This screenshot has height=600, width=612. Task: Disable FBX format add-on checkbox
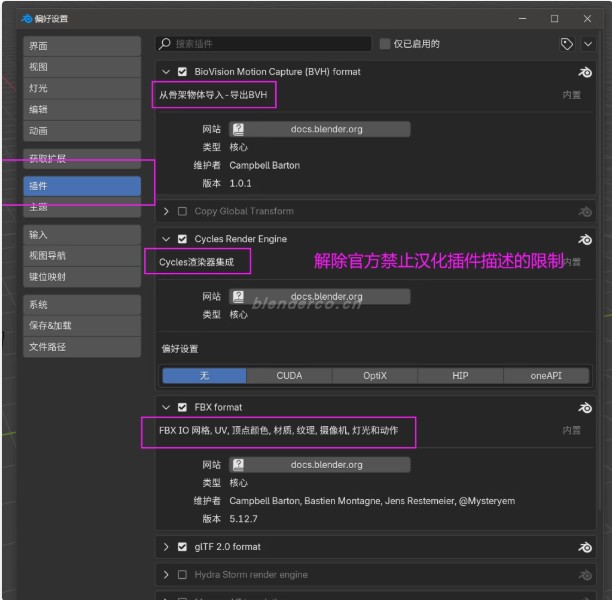click(x=182, y=407)
